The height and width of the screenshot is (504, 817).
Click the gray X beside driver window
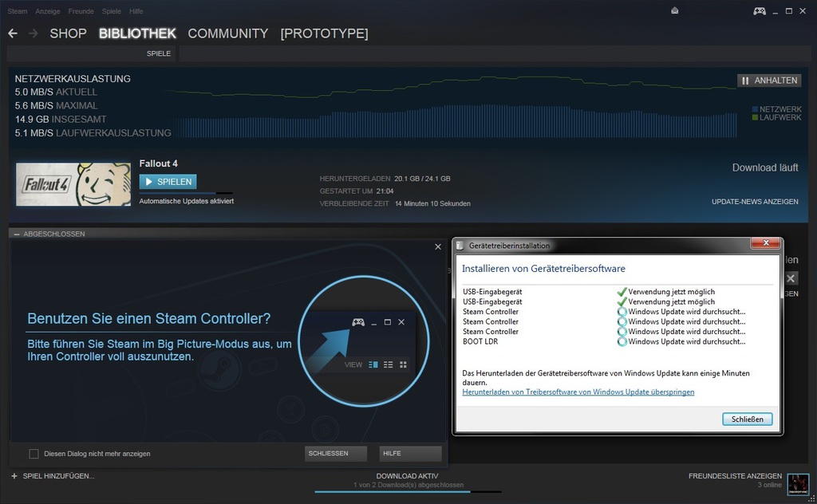tap(791, 278)
